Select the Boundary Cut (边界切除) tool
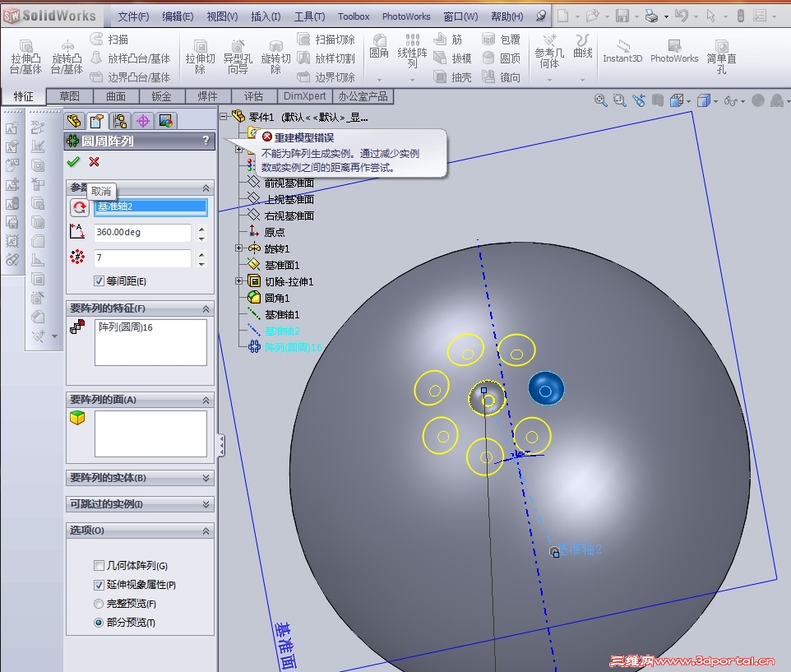791x672 pixels. tap(326, 77)
